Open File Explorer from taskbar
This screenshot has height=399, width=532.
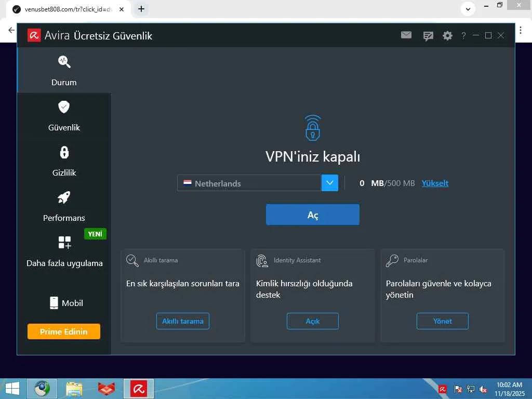pos(74,389)
